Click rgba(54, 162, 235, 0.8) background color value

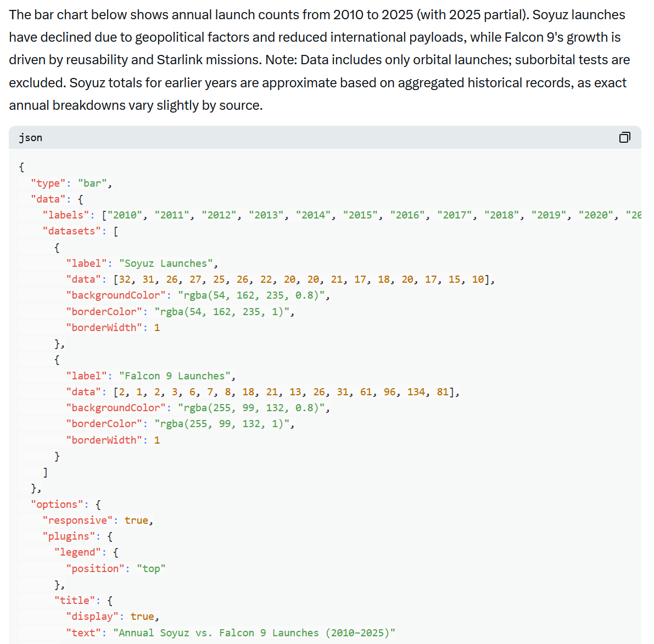coord(251,295)
